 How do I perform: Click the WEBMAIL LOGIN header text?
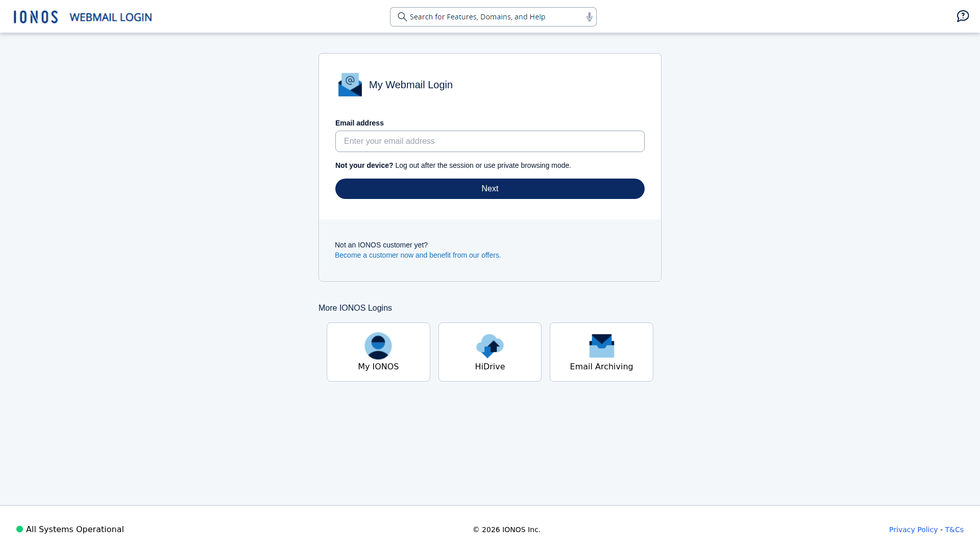111,17
